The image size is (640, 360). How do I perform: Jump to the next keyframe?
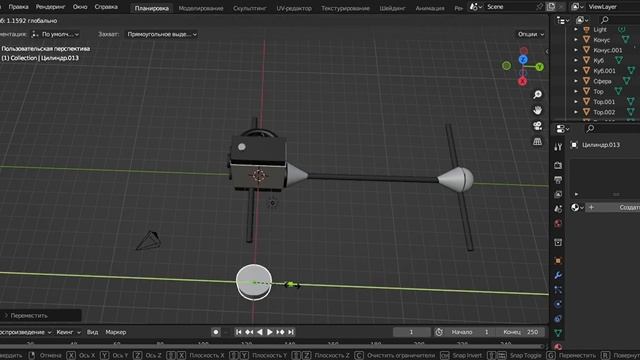point(280,332)
